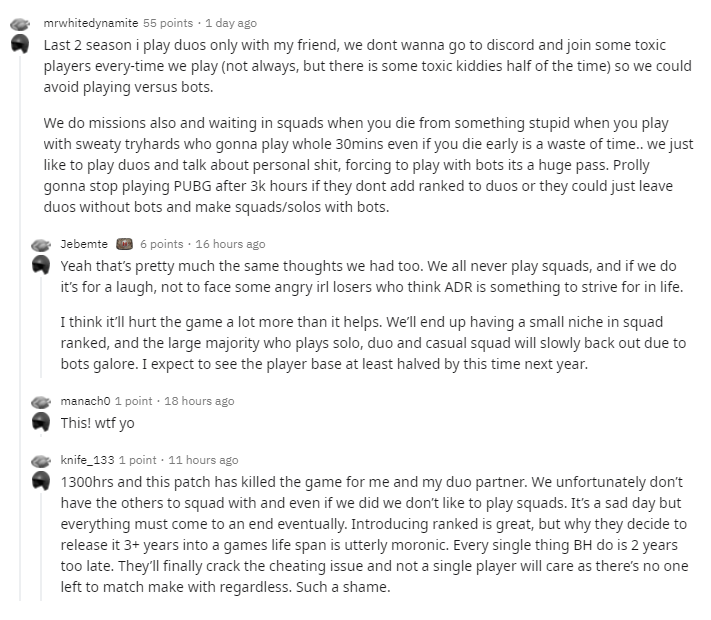Click the flair badge after Jebemte's name
The image size is (711, 620).
(125, 244)
